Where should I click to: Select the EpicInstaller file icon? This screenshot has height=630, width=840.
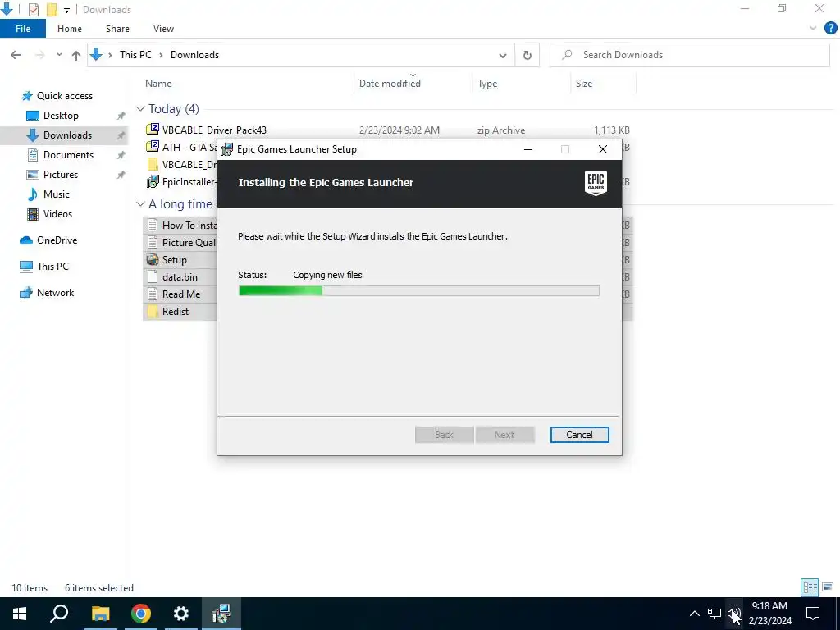[153, 181]
